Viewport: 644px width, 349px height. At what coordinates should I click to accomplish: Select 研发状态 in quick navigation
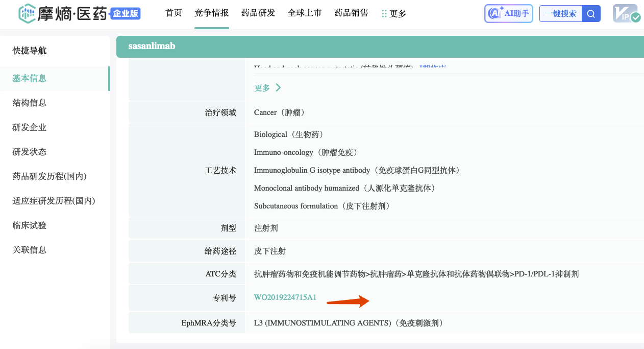click(30, 152)
